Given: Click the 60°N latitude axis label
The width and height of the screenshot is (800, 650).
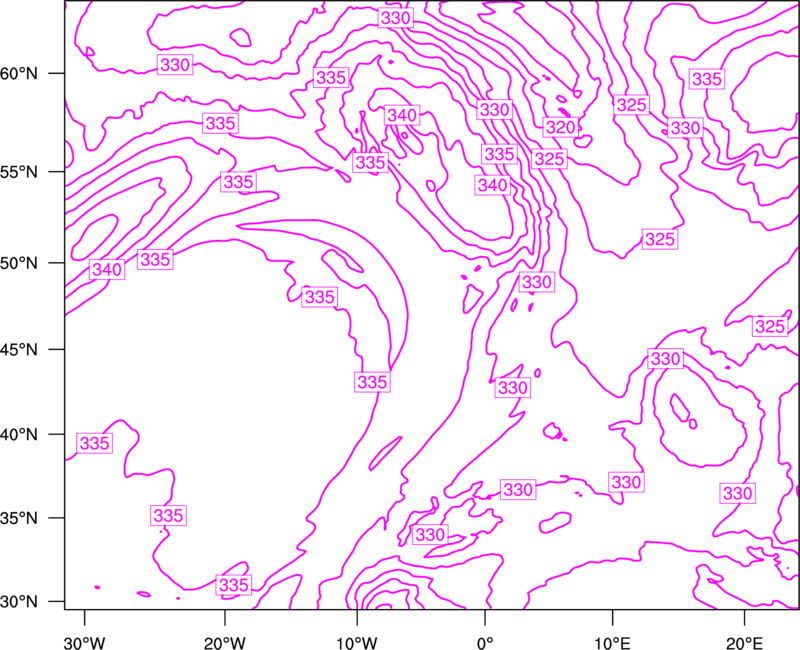Looking at the screenshot, I should pyautogui.click(x=19, y=73).
